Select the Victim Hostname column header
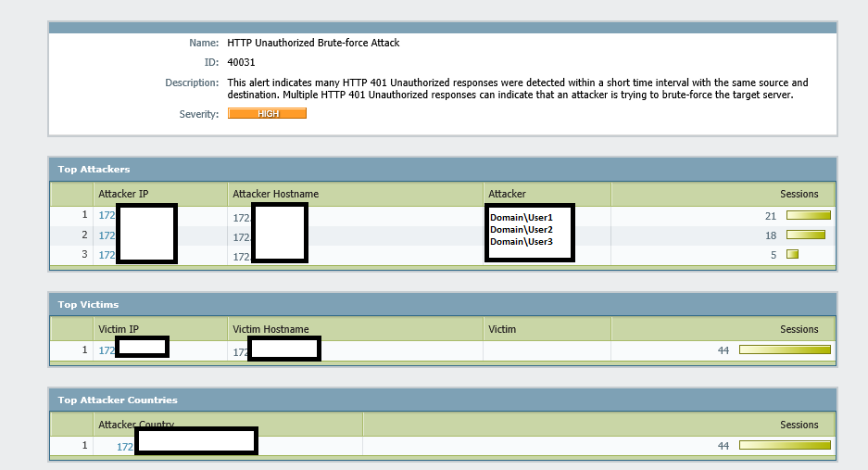Screen dimensions: 868x470 [x=270, y=329]
